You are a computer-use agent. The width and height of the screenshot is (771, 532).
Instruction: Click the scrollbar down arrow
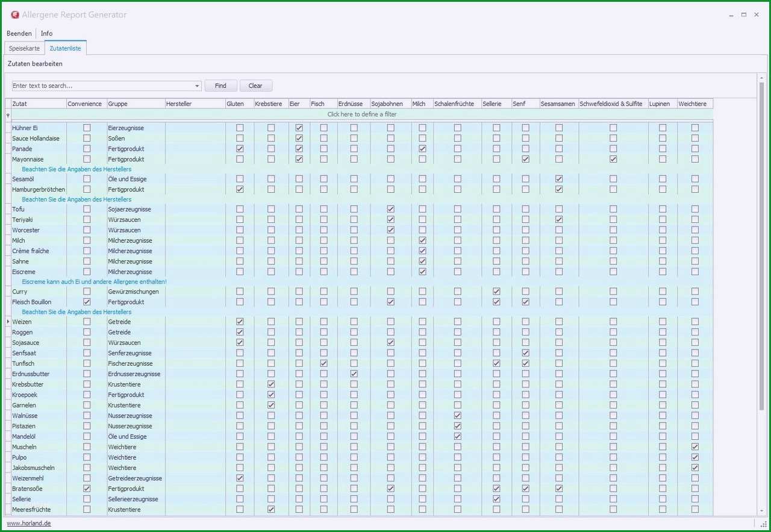[x=761, y=511]
